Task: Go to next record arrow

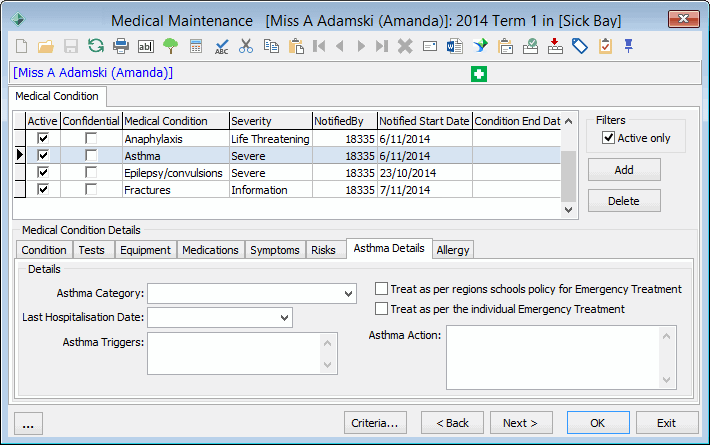Action: 361,46
